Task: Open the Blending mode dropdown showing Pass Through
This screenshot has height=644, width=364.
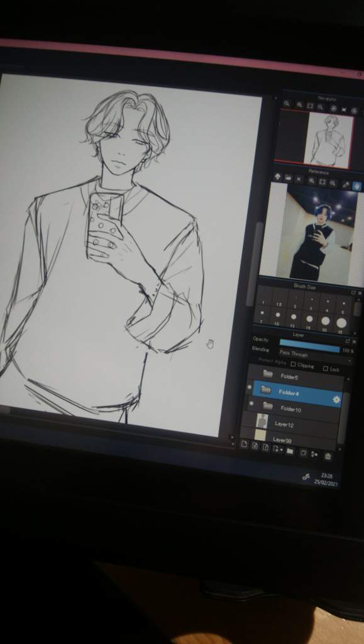Action: tap(315, 355)
